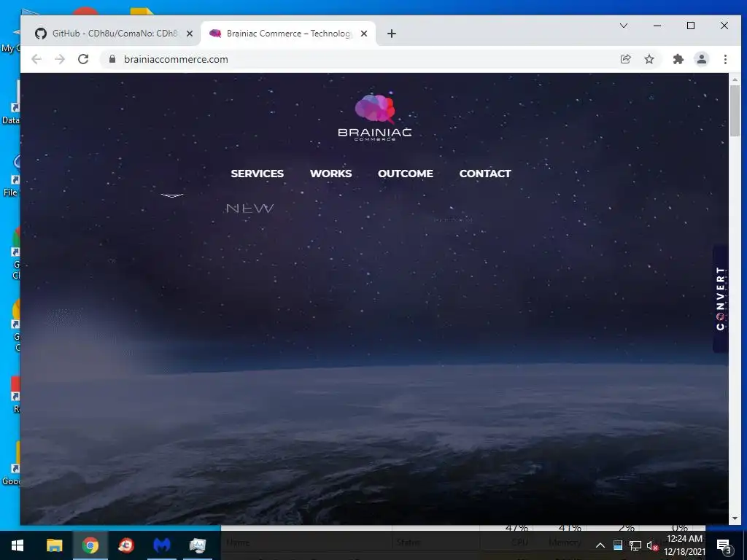The width and height of the screenshot is (747, 560).
Task: Open the red circular taskbar app
Action: (x=126, y=545)
